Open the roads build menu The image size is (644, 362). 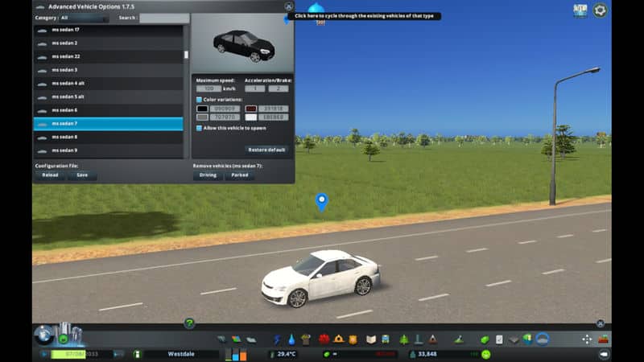point(223,339)
